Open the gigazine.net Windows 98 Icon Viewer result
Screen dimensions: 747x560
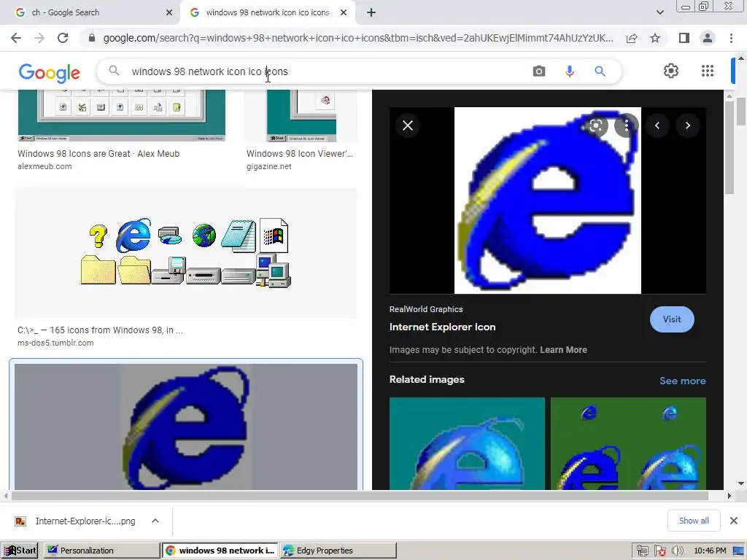(x=300, y=154)
